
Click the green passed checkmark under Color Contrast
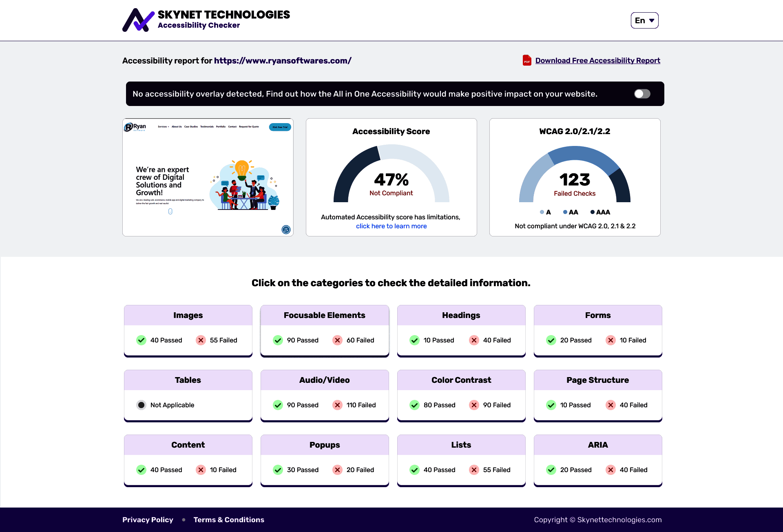click(x=414, y=405)
